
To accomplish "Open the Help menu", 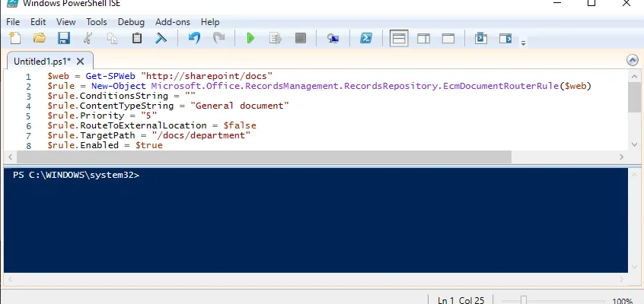I will coord(210,22).
